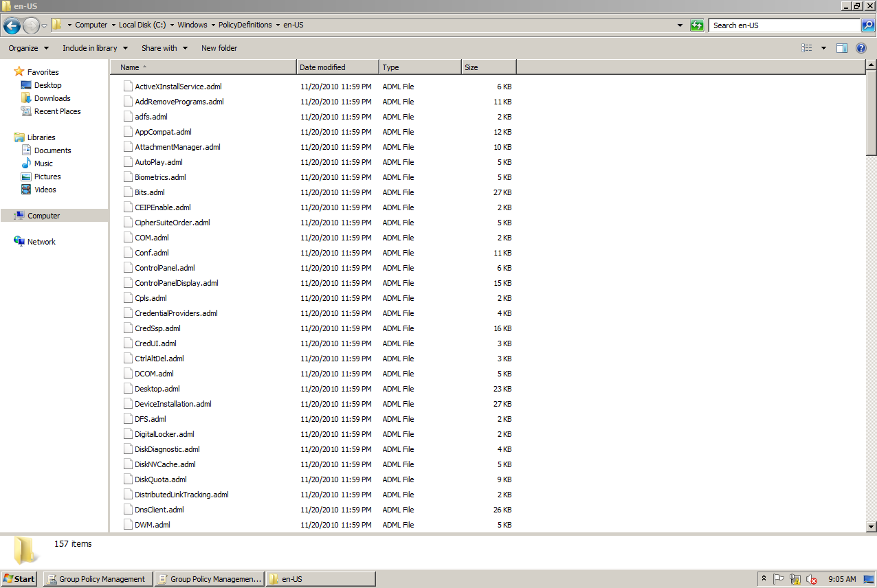Click the network status tray icon
The height and width of the screenshot is (588, 877).
pos(795,579)
